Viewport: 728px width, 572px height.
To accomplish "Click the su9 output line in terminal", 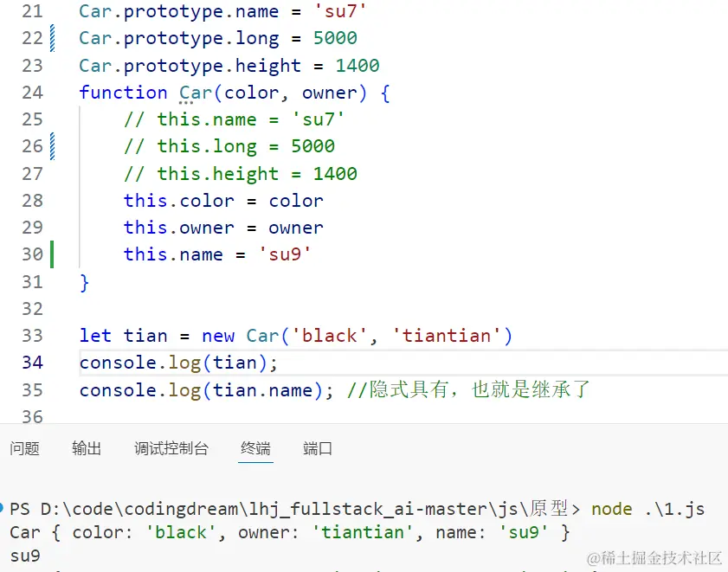I will tap(25, 556).
